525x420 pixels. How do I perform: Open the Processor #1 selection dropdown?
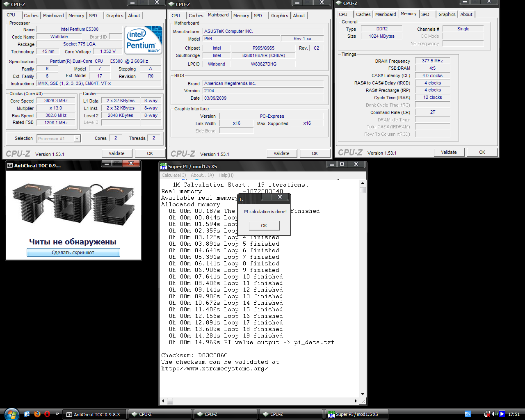tap(77, 139)
